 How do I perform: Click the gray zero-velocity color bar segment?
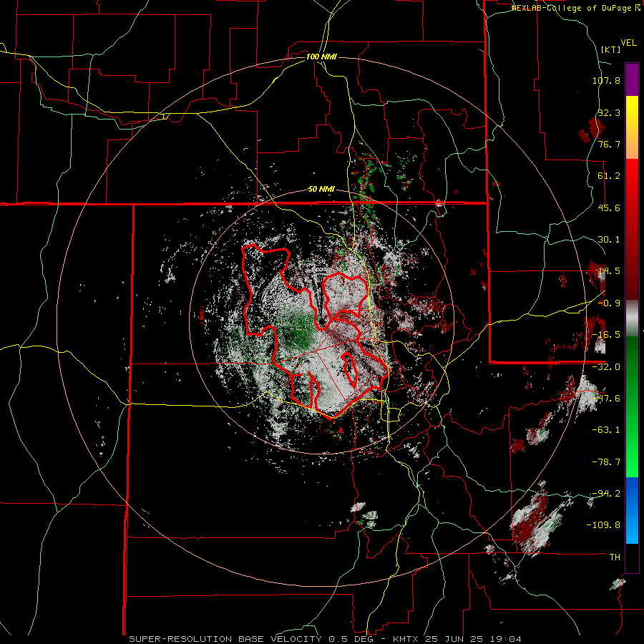pos(632,318)
